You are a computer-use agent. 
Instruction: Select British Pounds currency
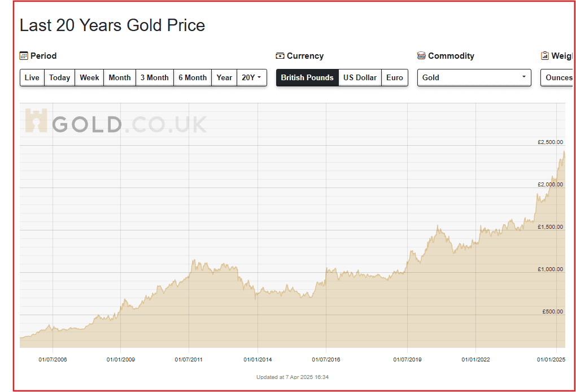pyautogui.click(x=307, y=78)
